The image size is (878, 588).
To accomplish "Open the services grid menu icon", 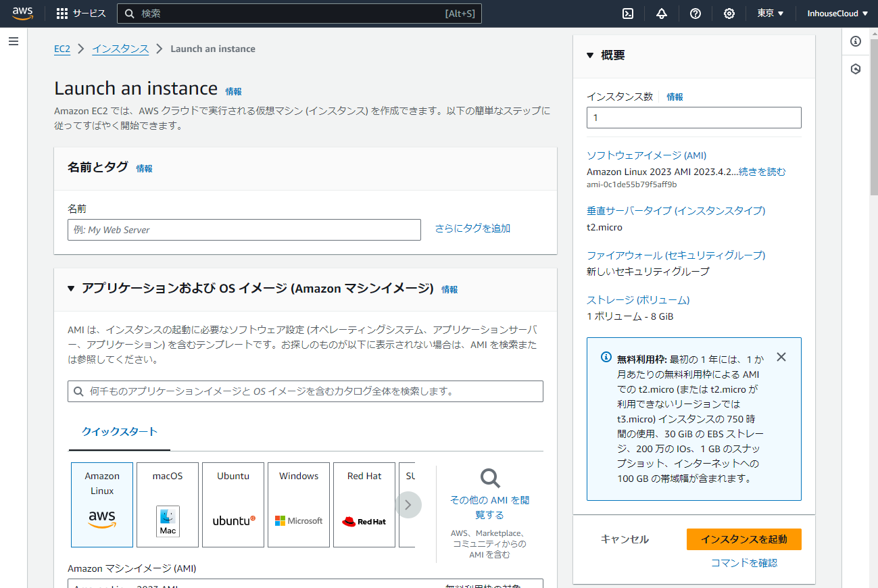I will pos(62,14).
